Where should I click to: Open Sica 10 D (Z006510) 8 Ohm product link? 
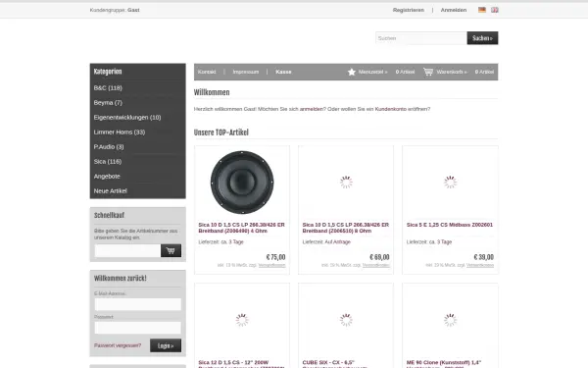[346, 228]
